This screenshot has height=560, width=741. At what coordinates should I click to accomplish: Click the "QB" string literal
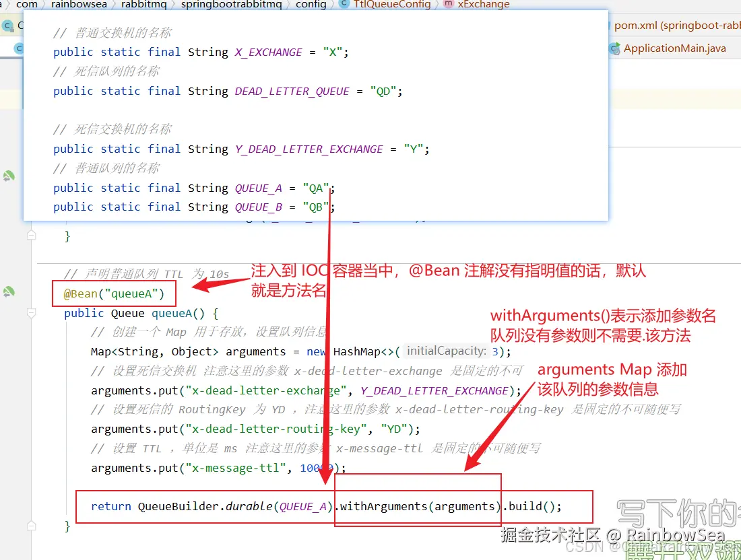[316, 207]
